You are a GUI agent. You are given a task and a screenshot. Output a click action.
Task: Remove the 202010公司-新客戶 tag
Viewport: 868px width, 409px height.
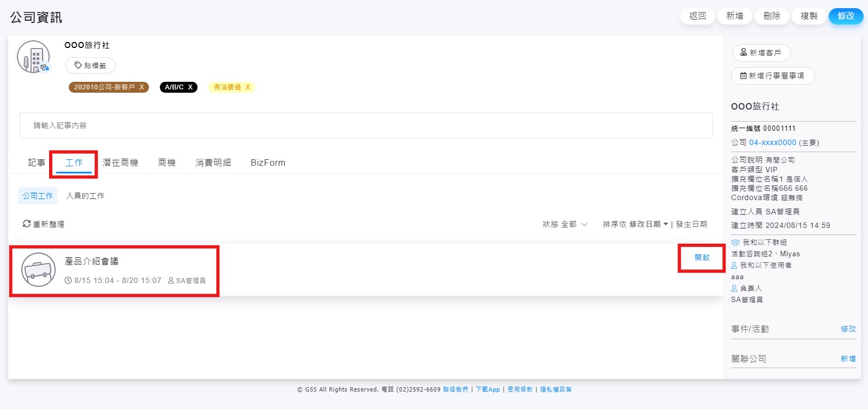click(x=142, y=87)
